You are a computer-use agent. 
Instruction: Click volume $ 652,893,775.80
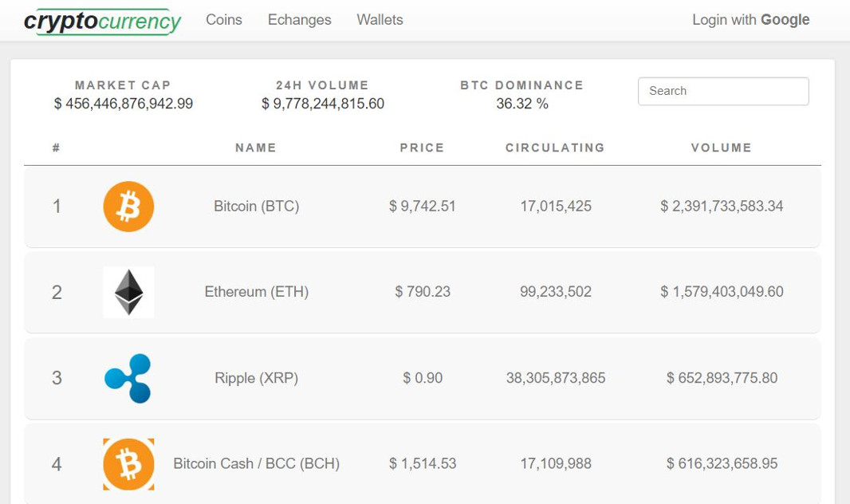point(722,378)
